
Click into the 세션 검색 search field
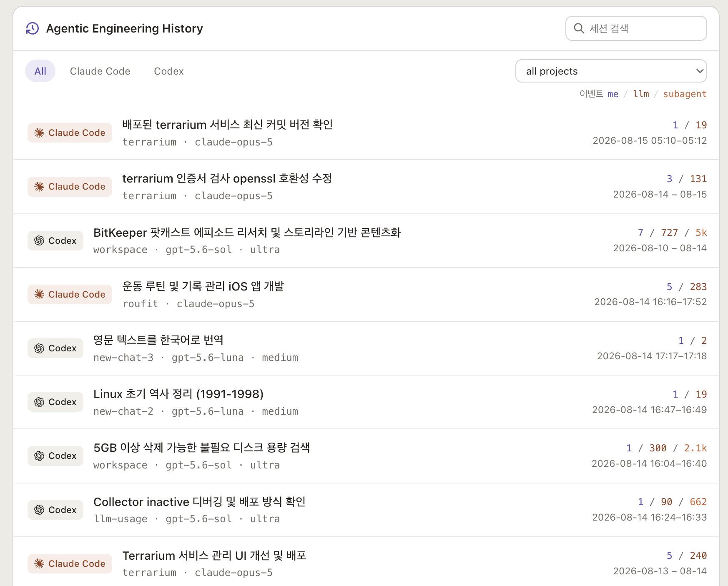coord(636,28)
